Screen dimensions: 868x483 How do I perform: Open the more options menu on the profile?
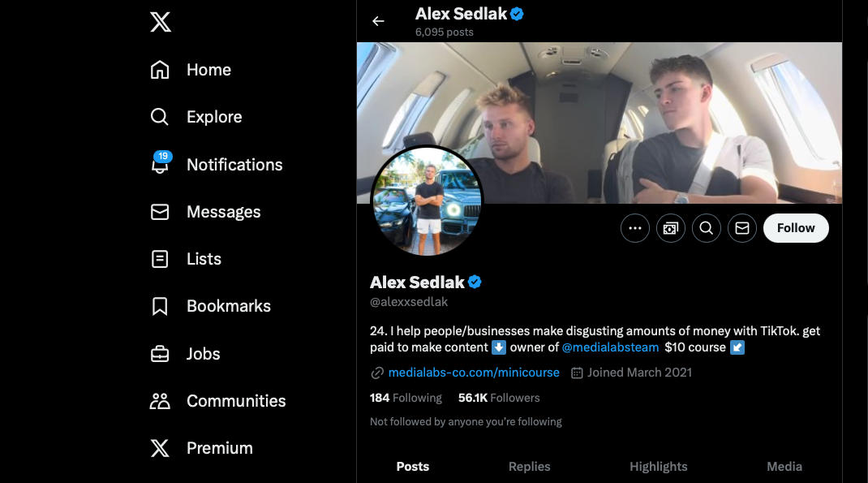click(x=634, y=228)
